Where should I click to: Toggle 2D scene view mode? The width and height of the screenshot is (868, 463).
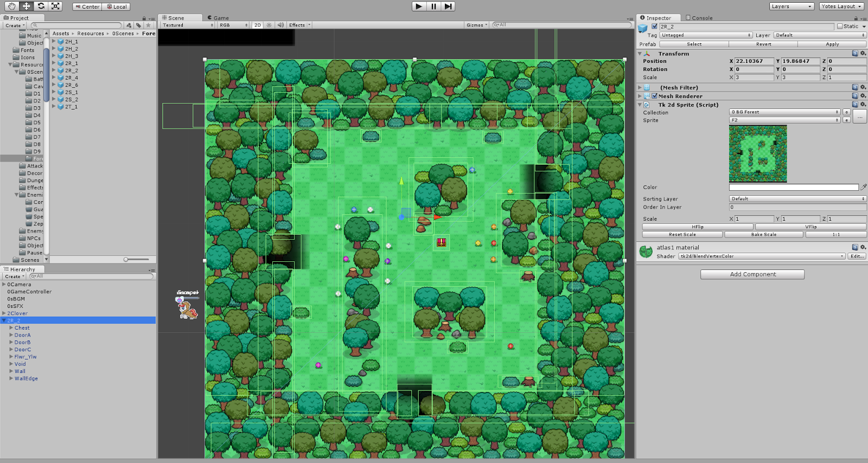pos(258,25)
